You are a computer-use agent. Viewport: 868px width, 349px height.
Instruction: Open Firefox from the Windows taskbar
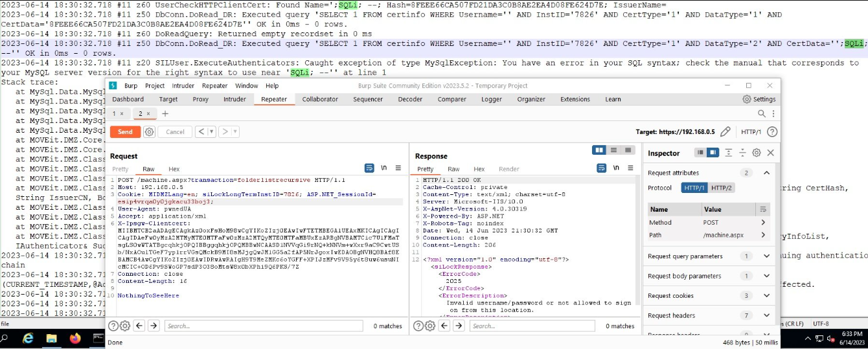[75, 339]
